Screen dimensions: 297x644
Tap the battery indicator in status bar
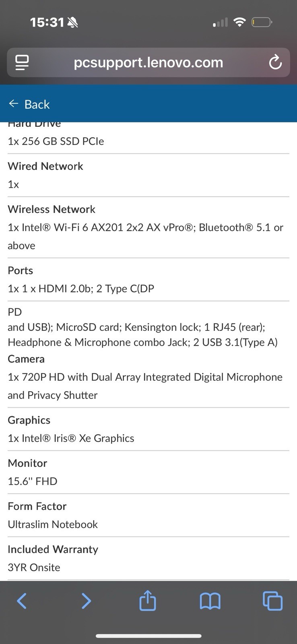262,22
